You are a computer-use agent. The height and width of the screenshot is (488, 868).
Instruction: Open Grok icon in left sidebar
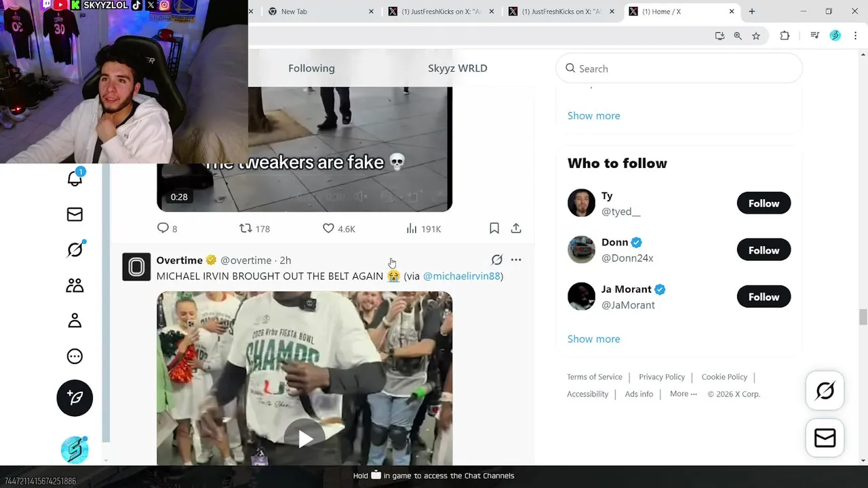75,249
